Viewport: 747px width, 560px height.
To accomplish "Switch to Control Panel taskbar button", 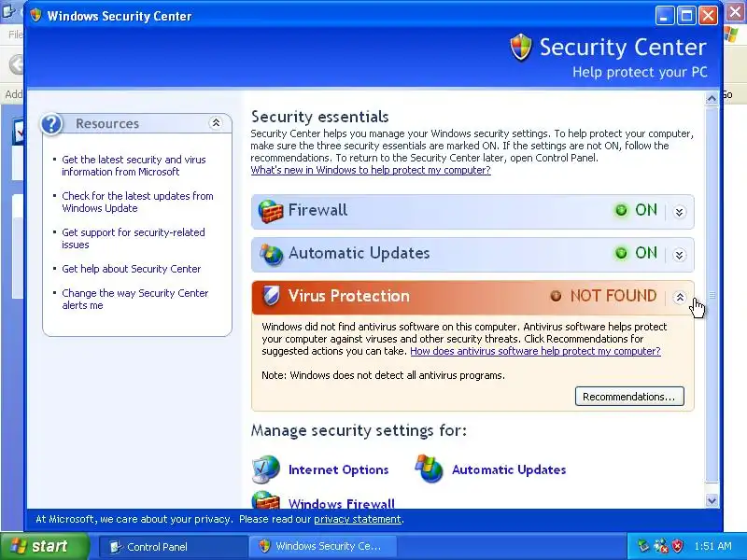I will tap(173, 546).
